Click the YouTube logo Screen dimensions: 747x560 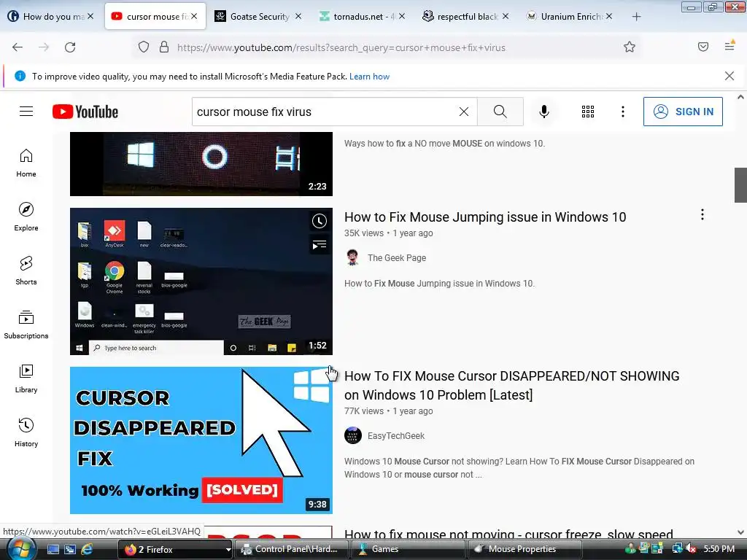85,112
